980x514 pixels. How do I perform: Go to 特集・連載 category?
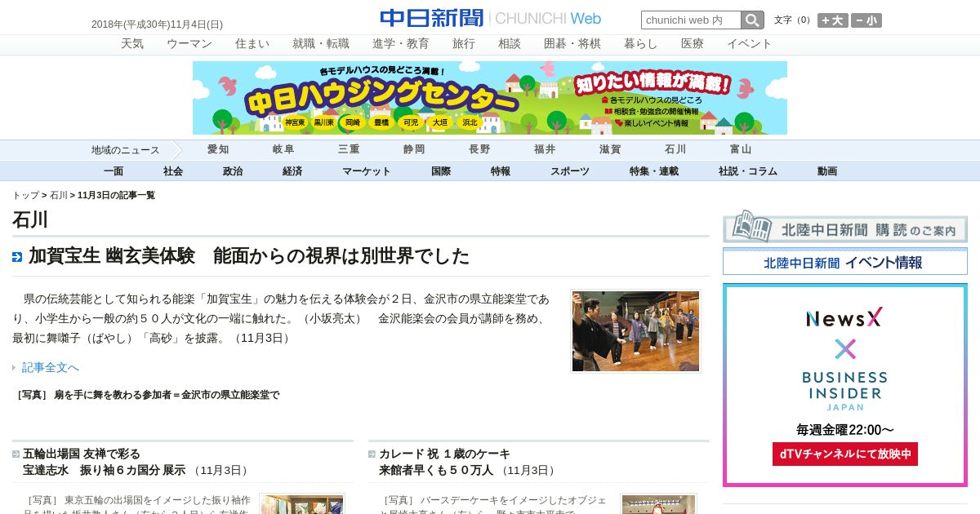pos(654,171)
